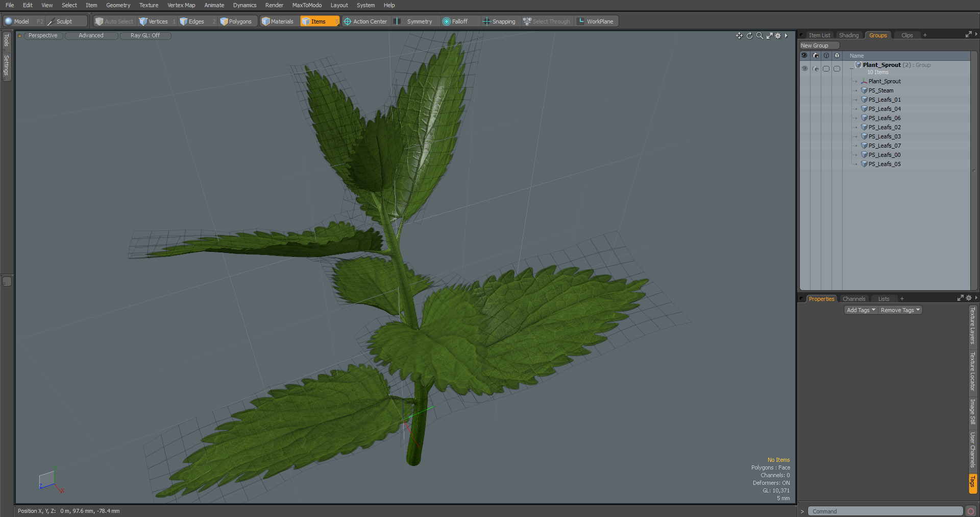This screenshot has height=517, width=980.
Task: Click the viewport maximize icon
Action: pos(769,36)
